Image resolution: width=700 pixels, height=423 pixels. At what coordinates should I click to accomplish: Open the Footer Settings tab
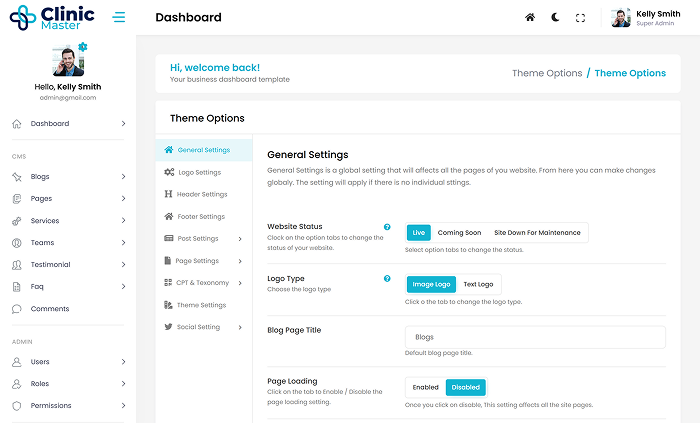pyautogui.click(x=200, y=216)
